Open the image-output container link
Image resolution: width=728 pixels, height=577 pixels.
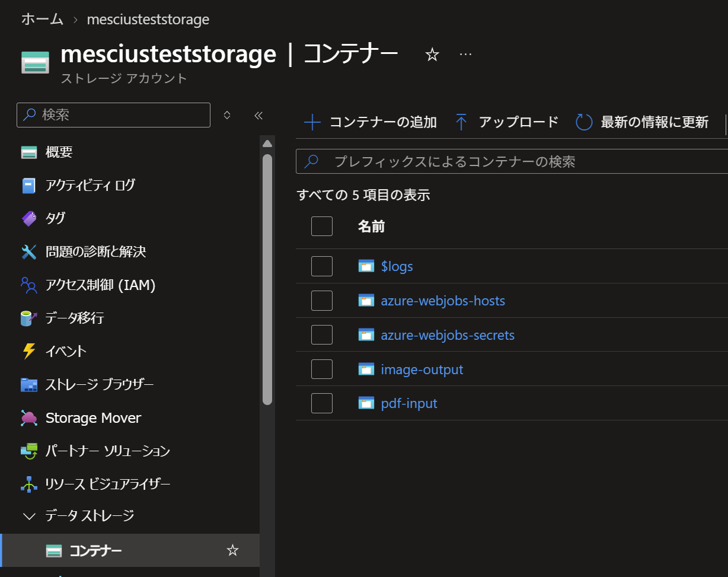pyautogui.click(x=422, y=369)
